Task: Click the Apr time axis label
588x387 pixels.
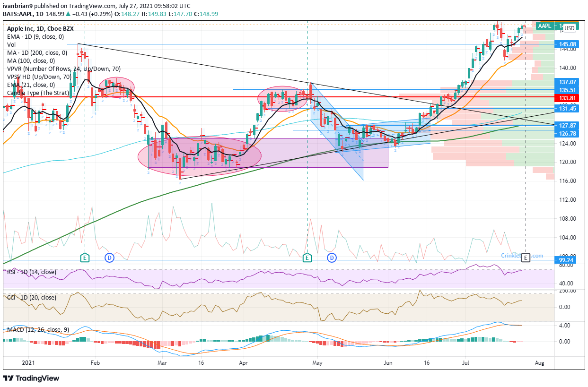Action: [244, 363]
